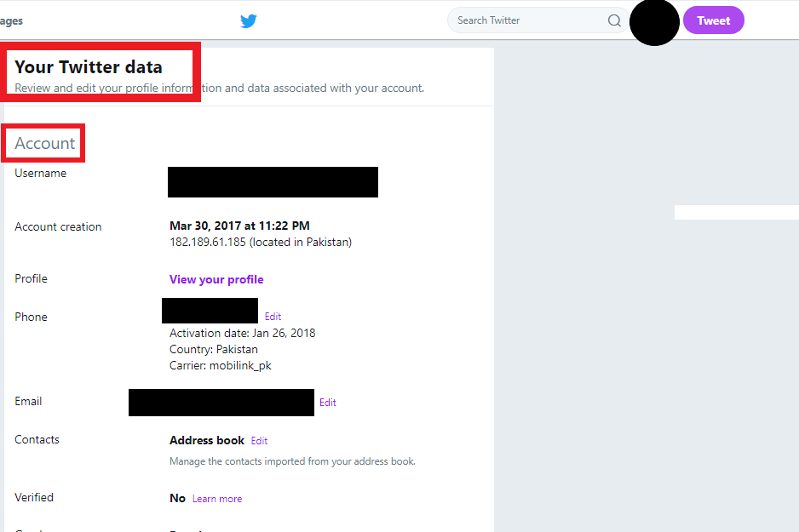799x532 pixels.
Task: Click the search magnifier icon
Action: (x=614, y=21)
